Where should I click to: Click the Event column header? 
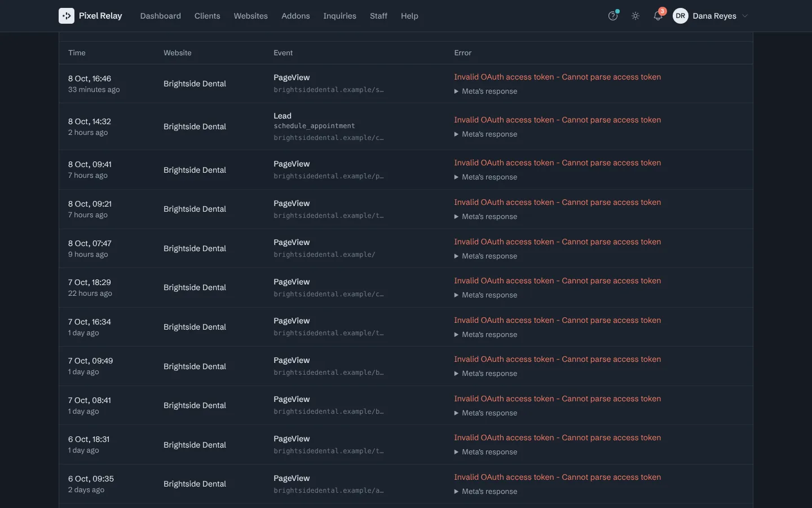coord(283,52)
